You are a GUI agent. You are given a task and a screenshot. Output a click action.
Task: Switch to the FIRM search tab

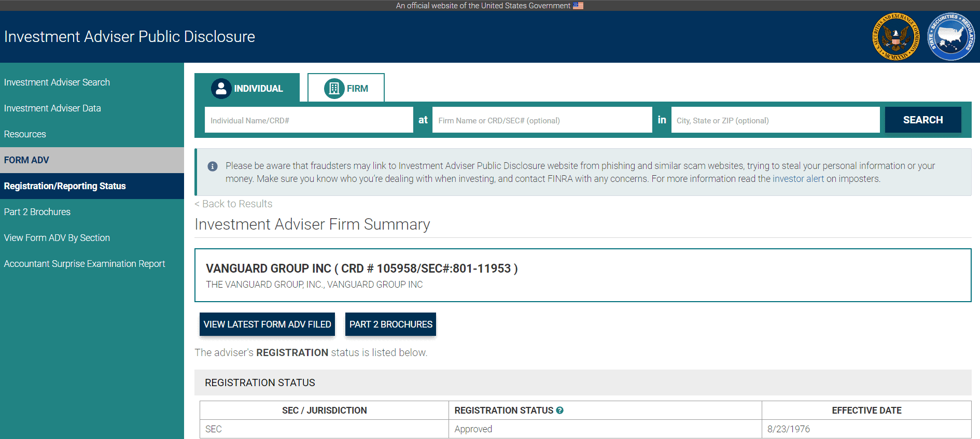pyautogui.click(x=346, y=88)
